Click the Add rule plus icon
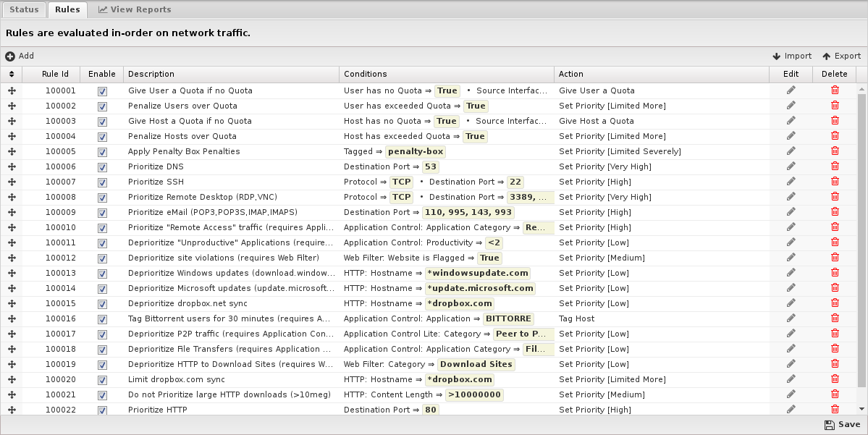 point(10,56)
